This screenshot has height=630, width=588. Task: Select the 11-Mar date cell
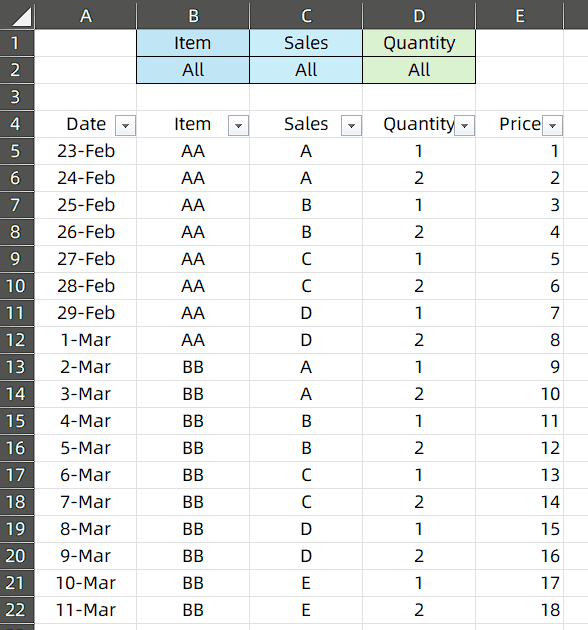coord(86,610)
